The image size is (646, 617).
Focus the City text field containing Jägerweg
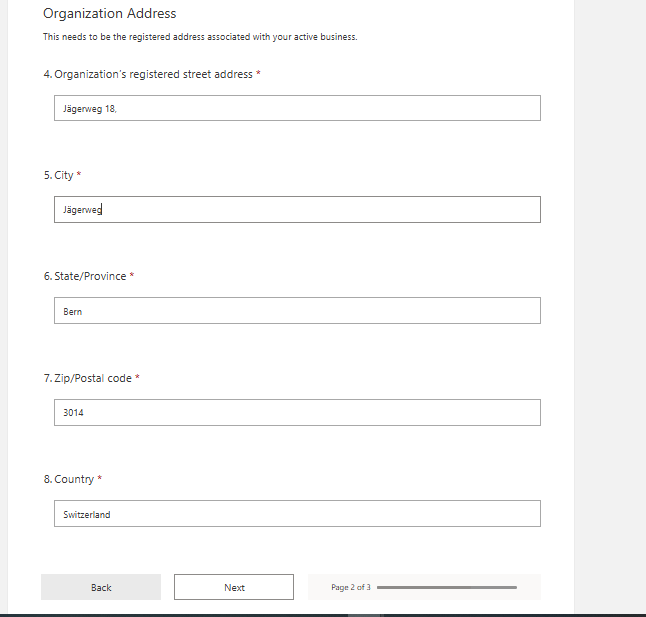click(297, 209)
